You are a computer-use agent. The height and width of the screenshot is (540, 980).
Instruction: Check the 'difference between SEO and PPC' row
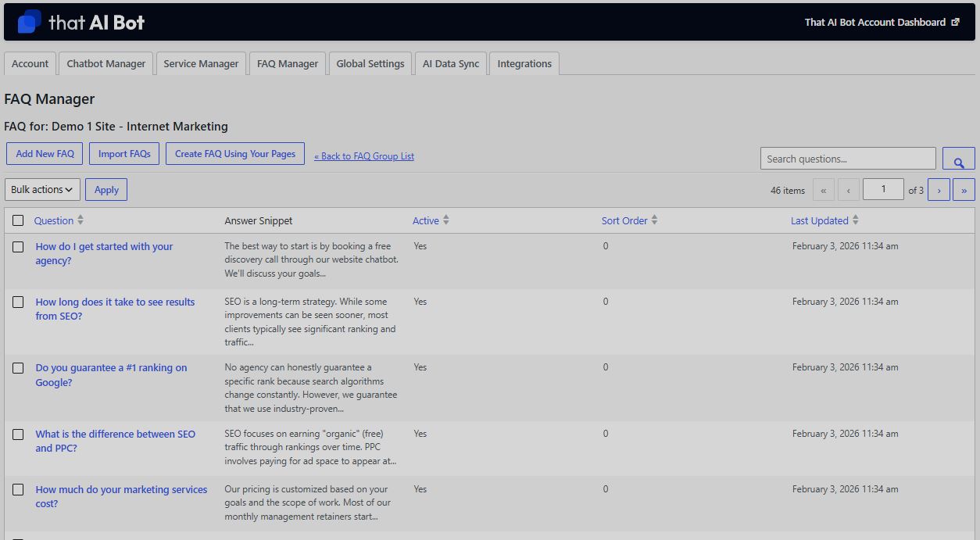(x=18, y=435)
